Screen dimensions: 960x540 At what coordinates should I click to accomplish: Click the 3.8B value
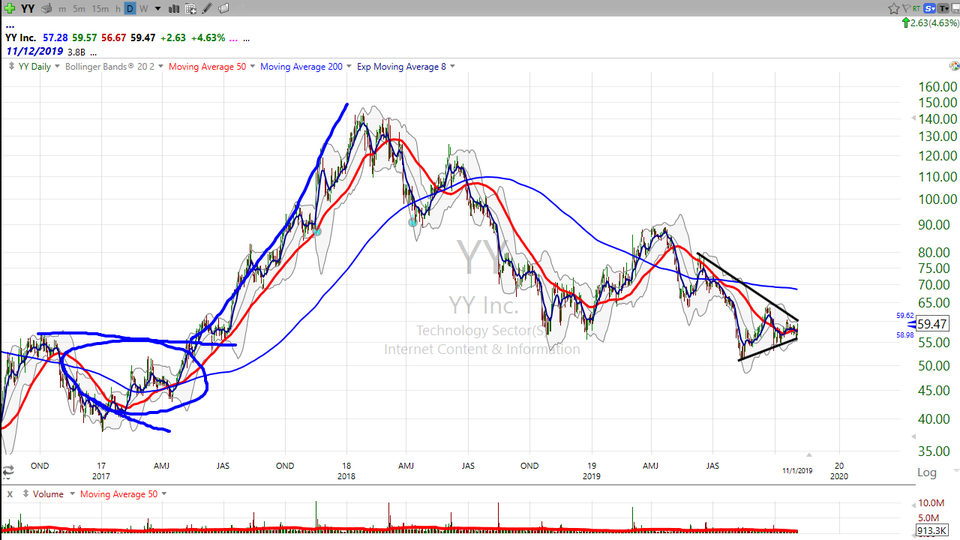click(76, 53)
